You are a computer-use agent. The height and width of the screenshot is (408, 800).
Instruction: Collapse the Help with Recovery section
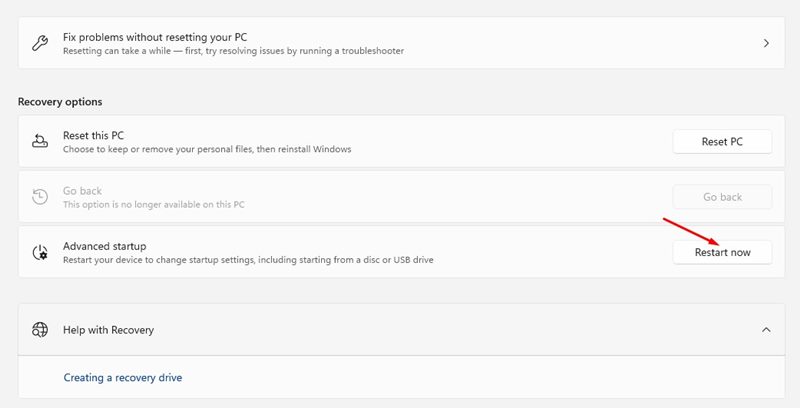coord(766,329)
